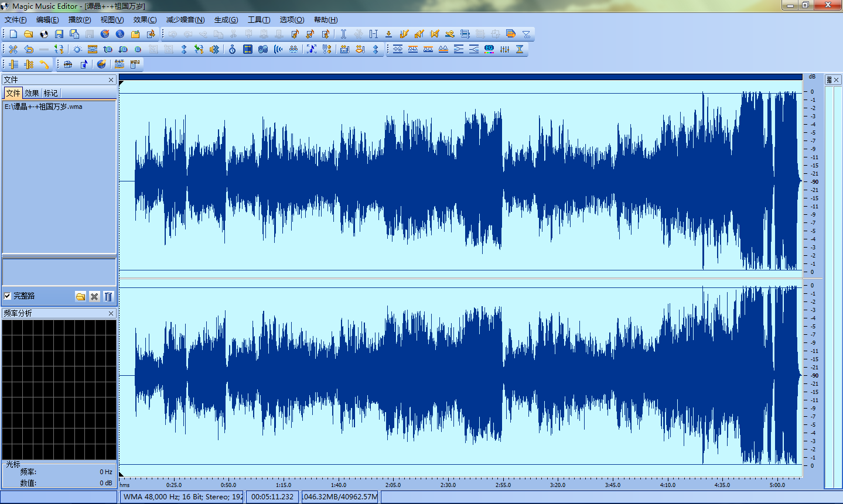Click the text cursor I-beam selection icon
Viewport: 843px width, 504px height.
[x=343, y=34]
